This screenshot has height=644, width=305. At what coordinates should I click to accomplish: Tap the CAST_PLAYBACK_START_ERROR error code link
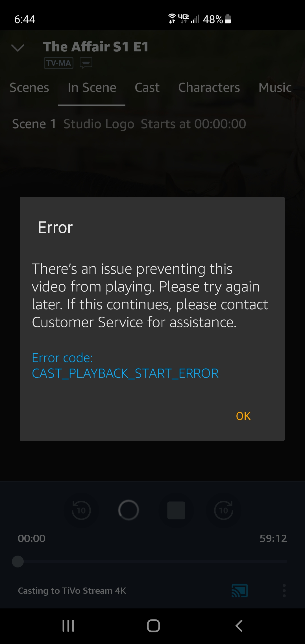[x=125, y=373]
